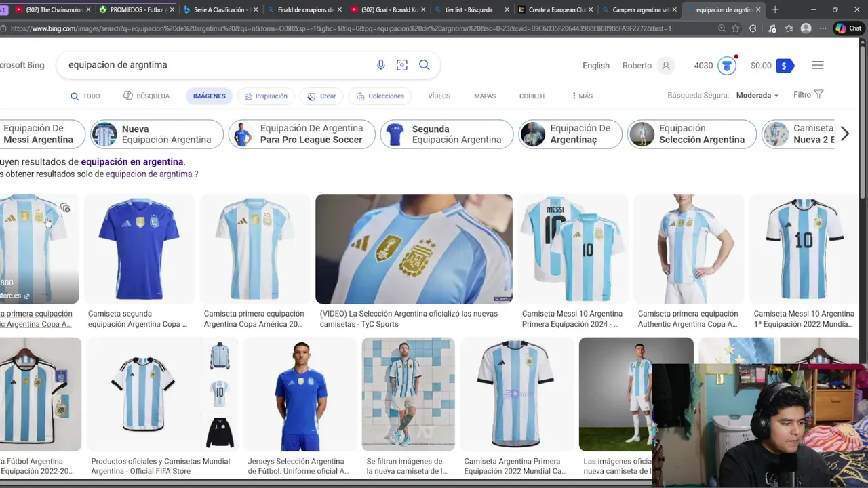Click the microphone voice search icon

coord(380,65)
